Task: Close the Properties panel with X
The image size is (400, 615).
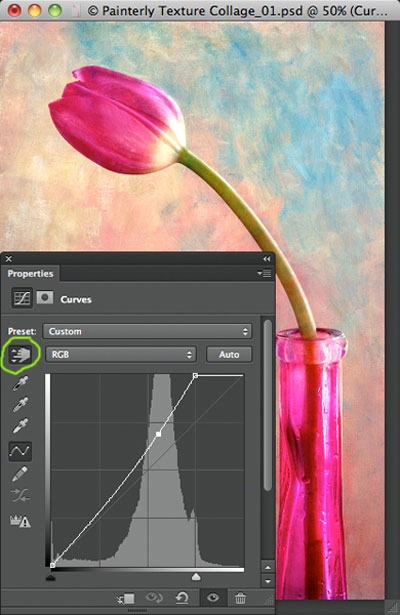Action: click(9, 259)
